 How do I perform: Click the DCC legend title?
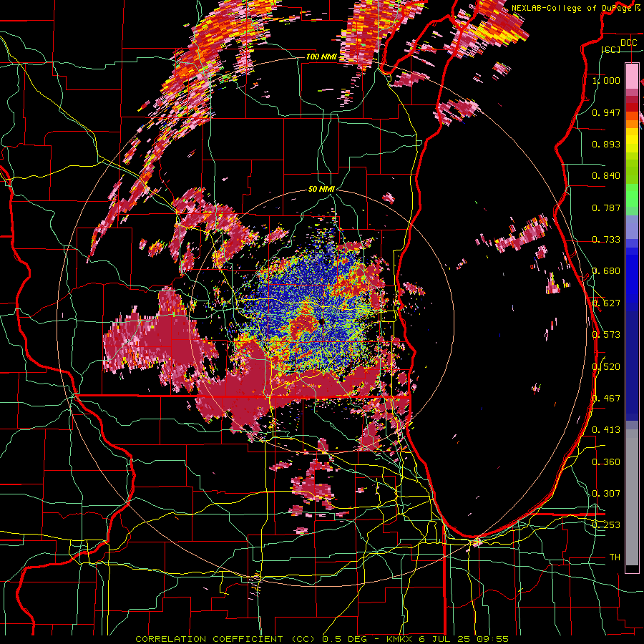pyautogui.click(x=628, y=43)
